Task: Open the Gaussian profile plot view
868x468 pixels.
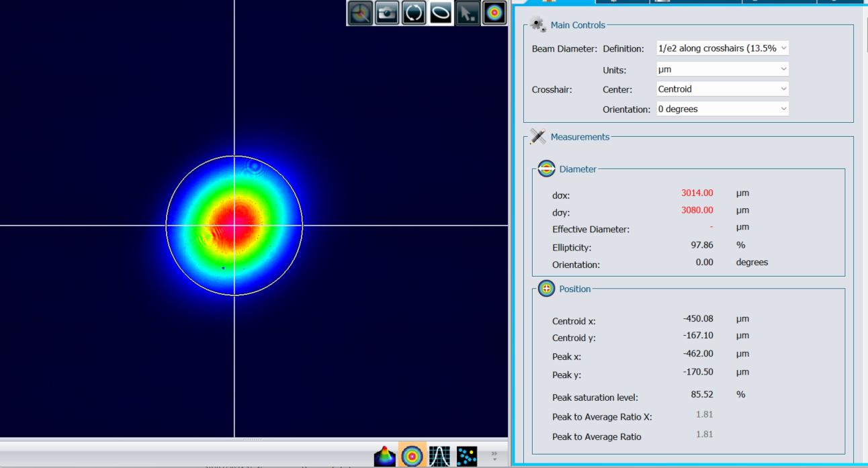Action: [439, 456]
